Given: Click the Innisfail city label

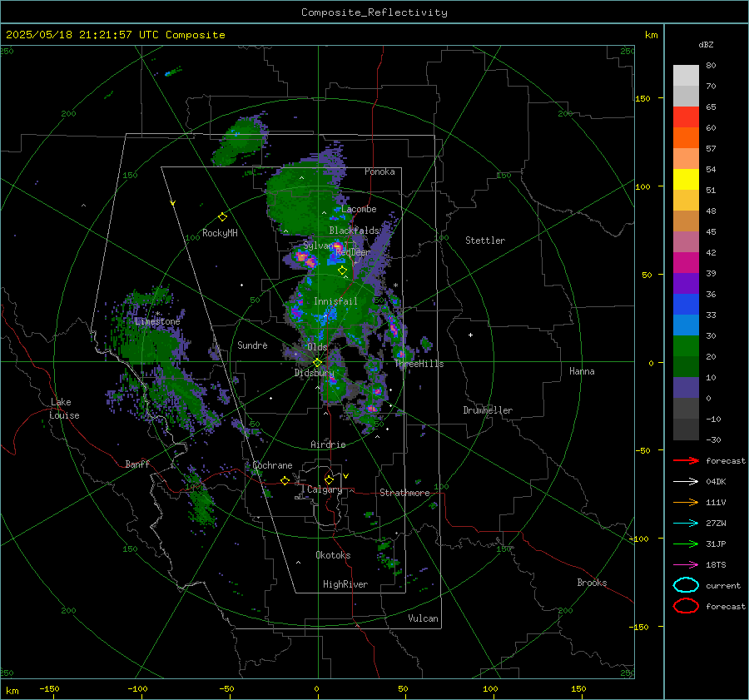Looking at the screenshot, I should pos(335,301).
